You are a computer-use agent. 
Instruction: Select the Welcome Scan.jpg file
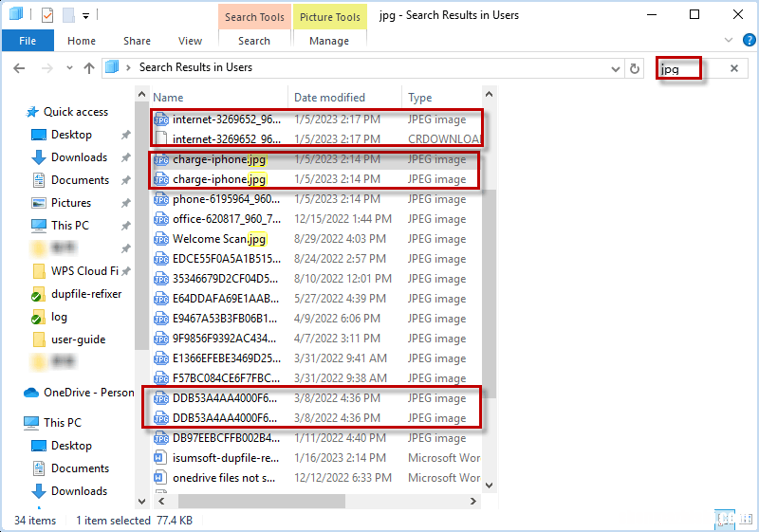(x=316, y=238)
